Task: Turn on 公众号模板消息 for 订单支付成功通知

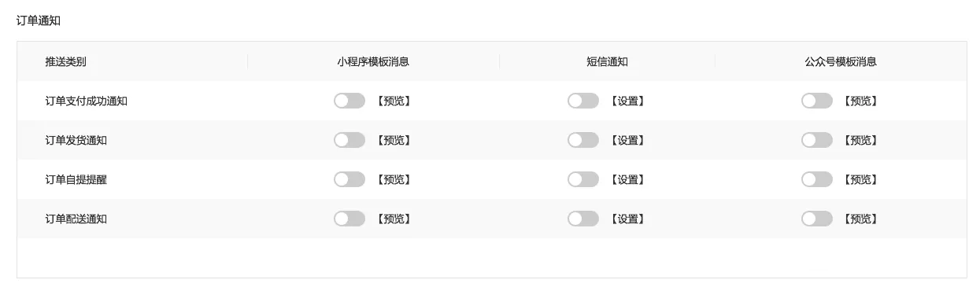Action: click(817, 101)
